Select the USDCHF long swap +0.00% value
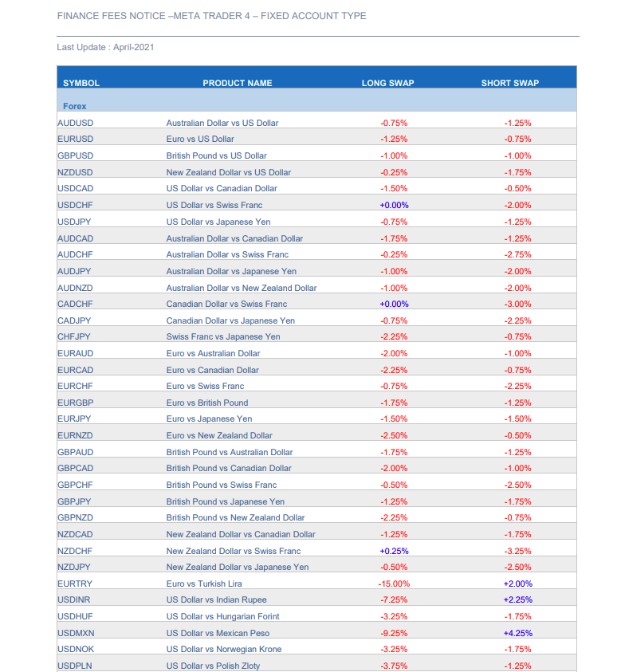 pos(395,206)
